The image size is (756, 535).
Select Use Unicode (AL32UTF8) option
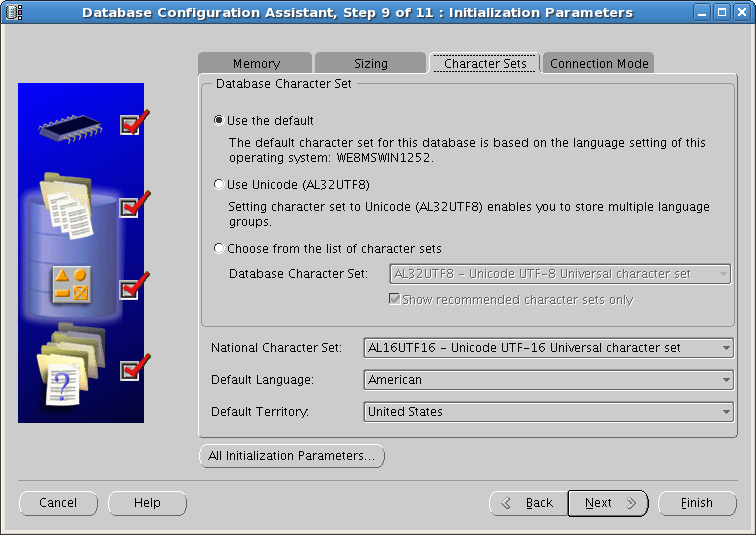point(219,184)
